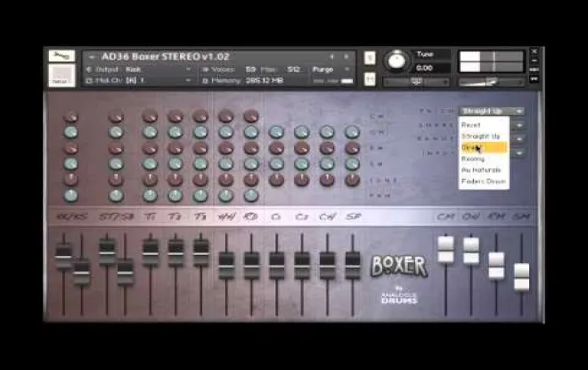588x370 pixels.
Task: Select the highlighted orange preset entry
Action: [484, 147]
